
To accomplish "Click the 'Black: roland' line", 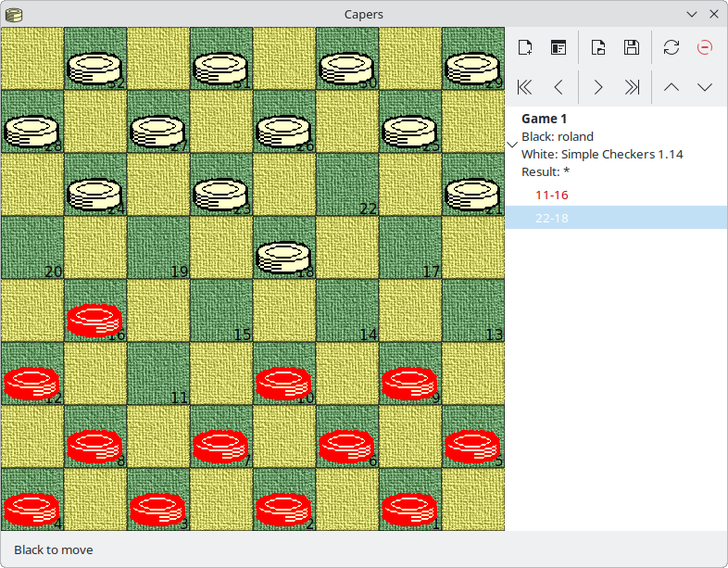I will [558, 136].
